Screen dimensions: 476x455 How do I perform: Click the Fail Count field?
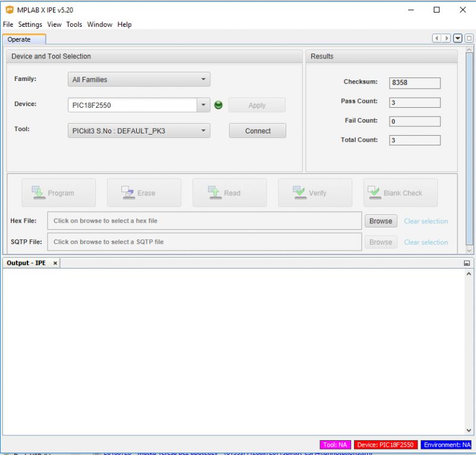[415, 121]
